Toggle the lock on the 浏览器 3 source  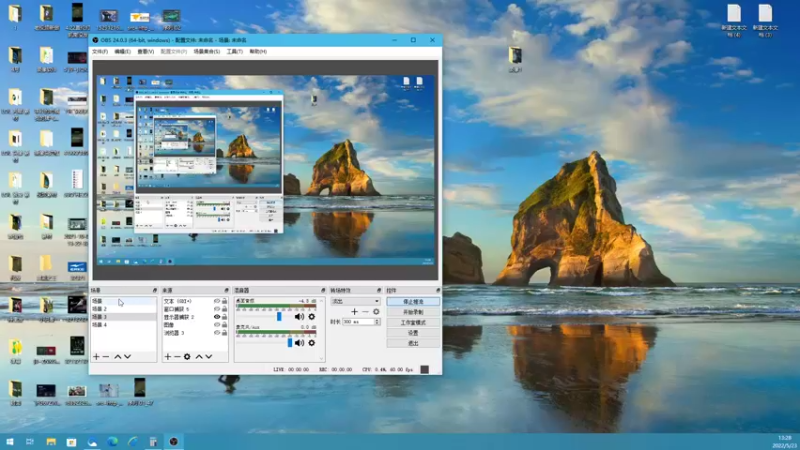pos(224,333)
